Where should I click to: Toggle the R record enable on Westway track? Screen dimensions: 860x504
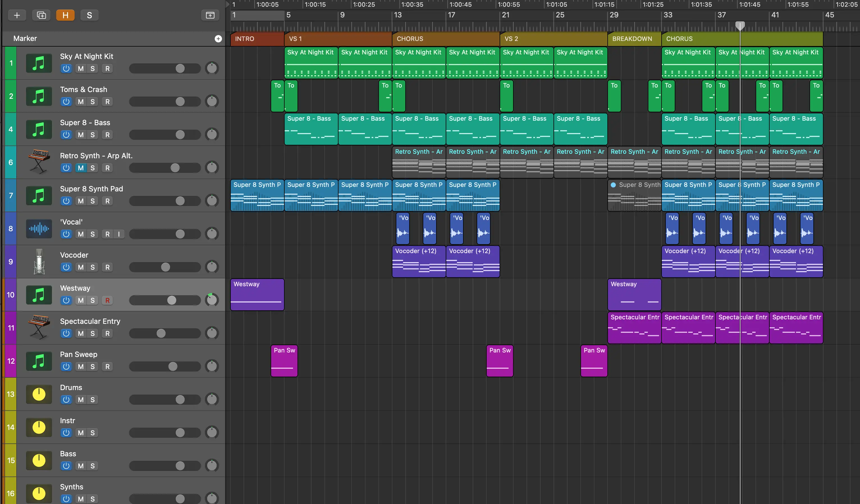coord(107,300)
